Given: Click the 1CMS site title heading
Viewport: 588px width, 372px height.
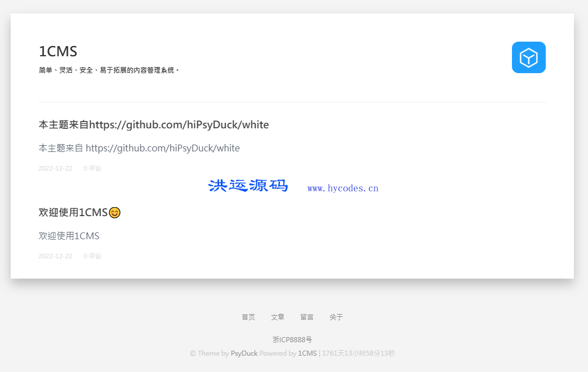Looking at the screenshot, I should tap(57, 51).
